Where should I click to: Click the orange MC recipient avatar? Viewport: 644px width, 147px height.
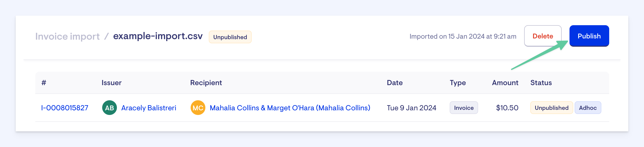click(198, 108)
